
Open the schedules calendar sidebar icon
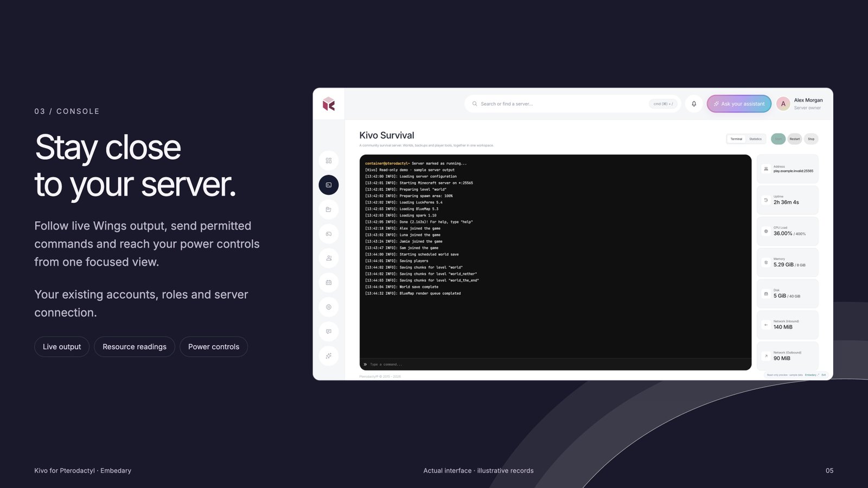(x=329, y=282)
